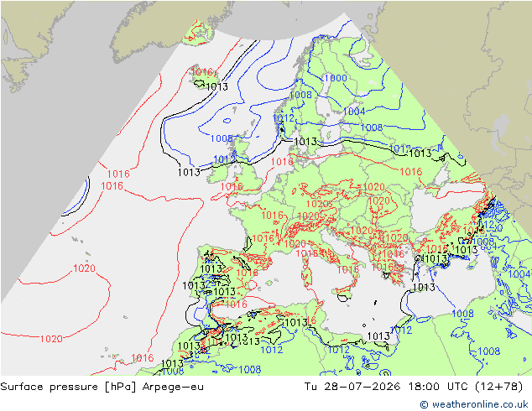The image size is (532, 411).
Task: Click the blue 1012 label over southern Norway
Action: (x=284, y=118)
